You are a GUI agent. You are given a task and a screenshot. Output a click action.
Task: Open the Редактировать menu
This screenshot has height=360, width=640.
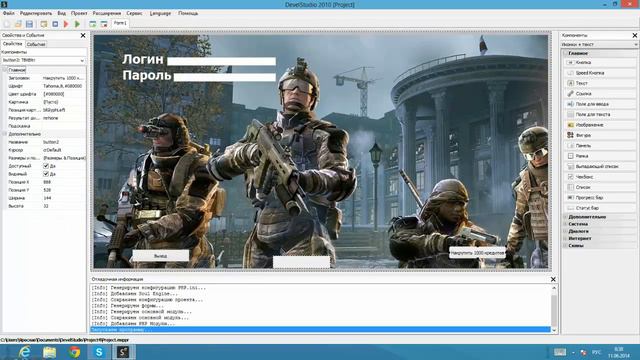point(36,13)
